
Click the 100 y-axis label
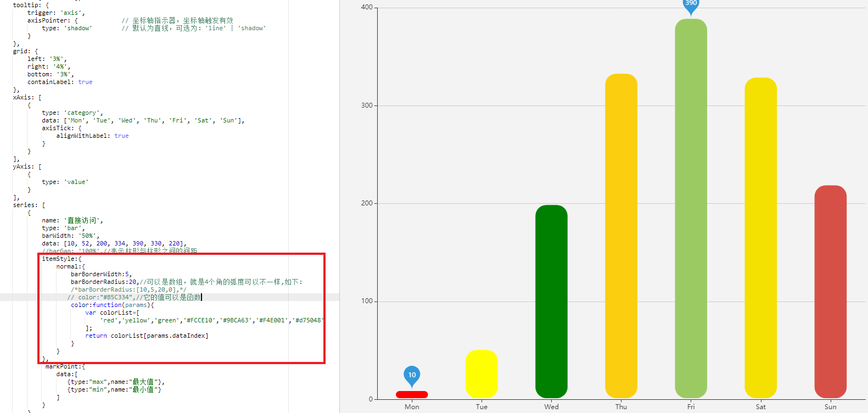coord(367,301)
